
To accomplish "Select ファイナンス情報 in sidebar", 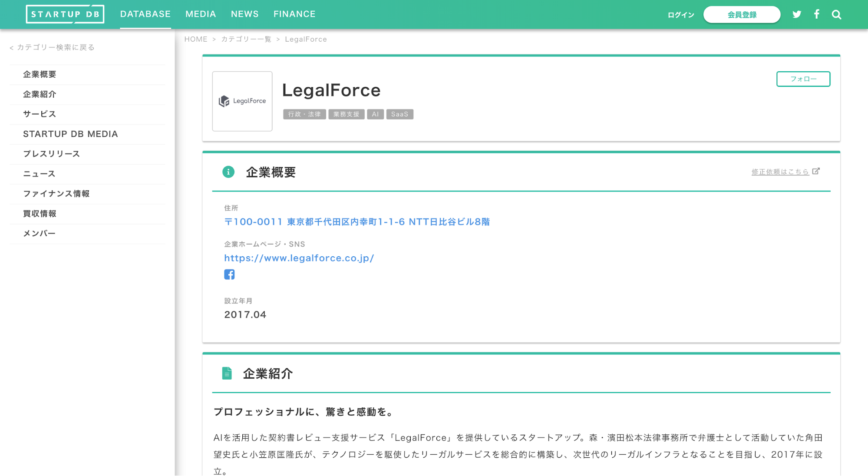I will [56, 194].
